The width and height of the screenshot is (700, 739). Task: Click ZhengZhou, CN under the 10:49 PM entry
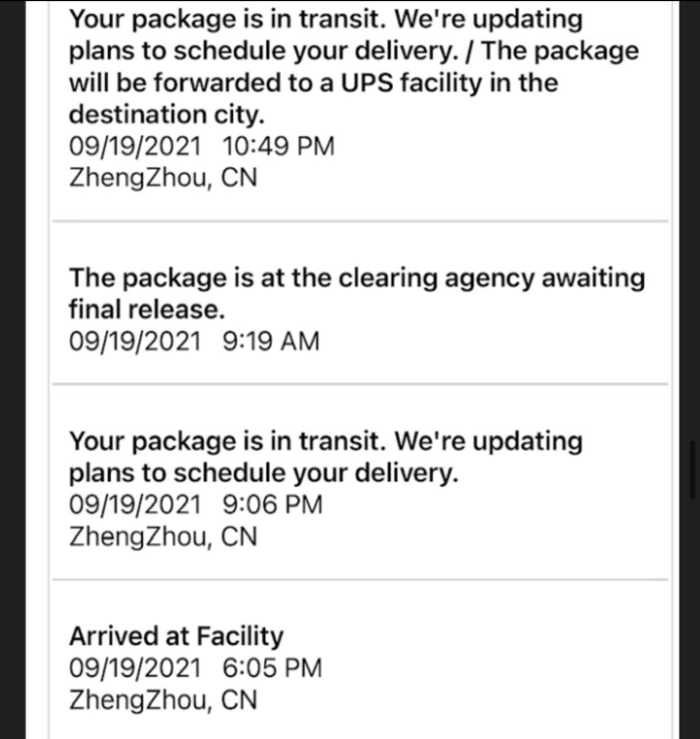click(162, 178)
